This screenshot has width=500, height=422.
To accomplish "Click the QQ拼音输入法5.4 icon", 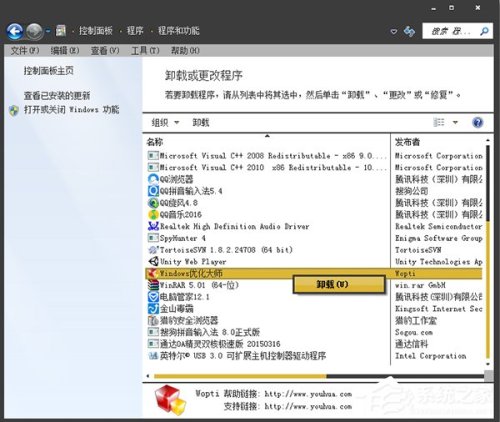I will click(x=153, y=191).
